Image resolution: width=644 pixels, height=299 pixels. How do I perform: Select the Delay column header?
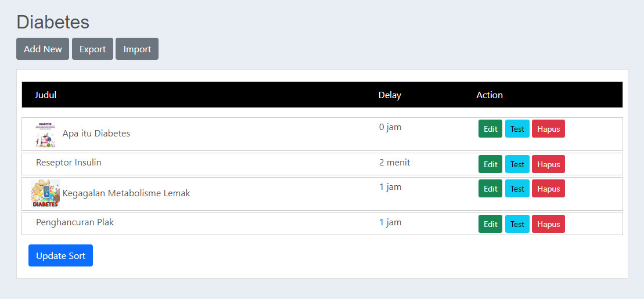click(390, 95)
